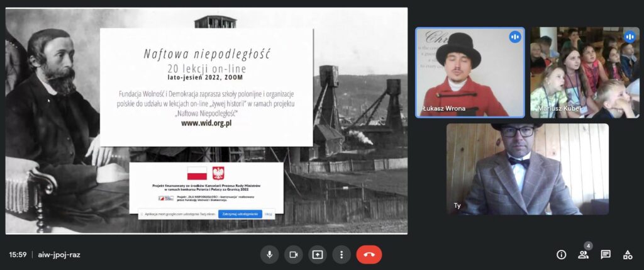Hang up and leave the call
Viewport: 644px width, 270px height.
point(369,254)
